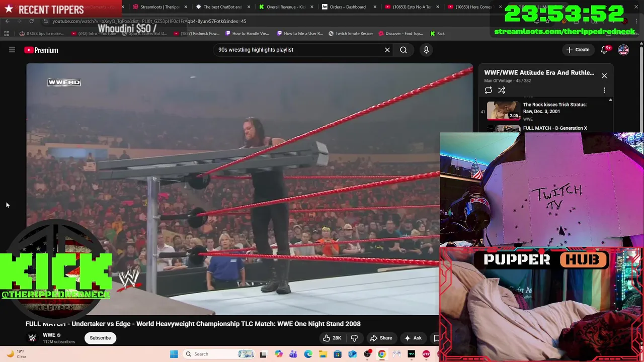Open Microsoft Edge on the taskbar

(308, 354)
